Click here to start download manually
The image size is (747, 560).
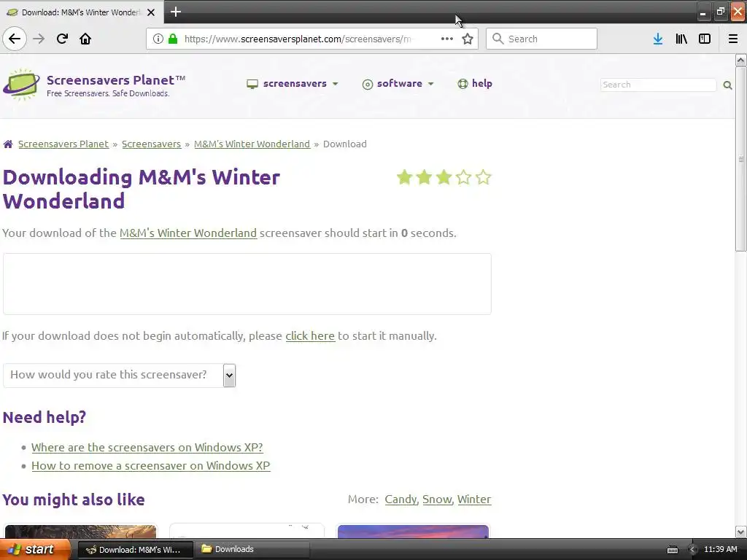click(x=310, y=335)
